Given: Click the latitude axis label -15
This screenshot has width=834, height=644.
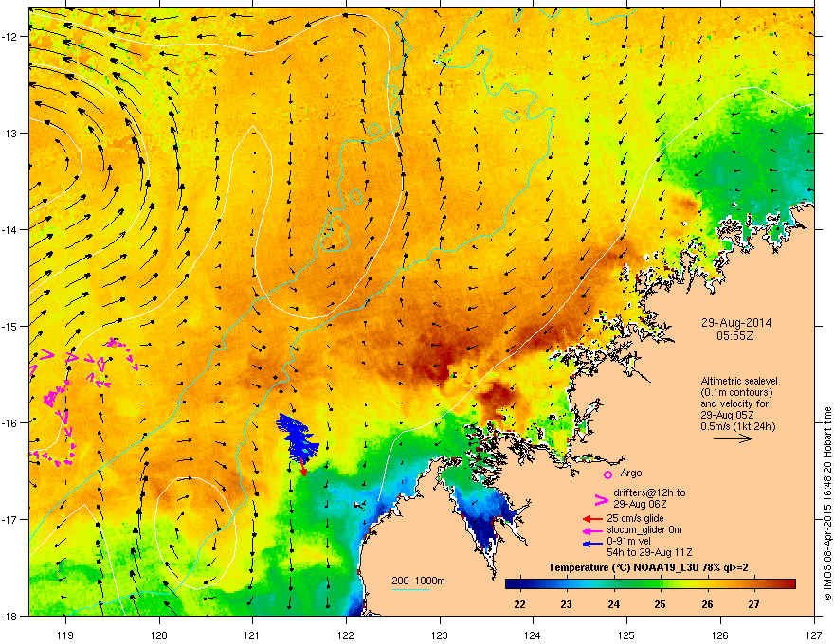Looking at the screenshot, I should click(x=9, y=326).
